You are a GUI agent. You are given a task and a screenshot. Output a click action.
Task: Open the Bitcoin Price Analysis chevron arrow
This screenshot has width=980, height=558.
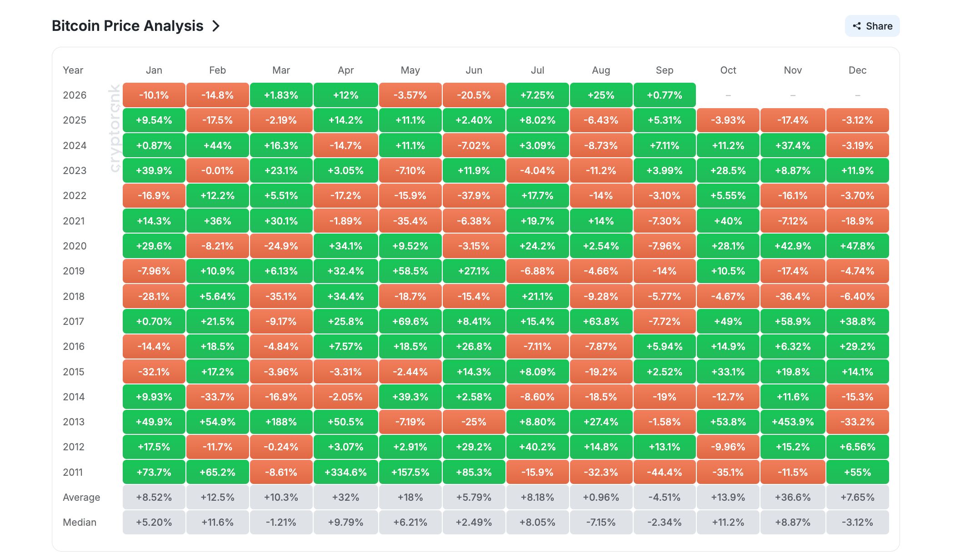pyautogui.click(x=216, y=26)
